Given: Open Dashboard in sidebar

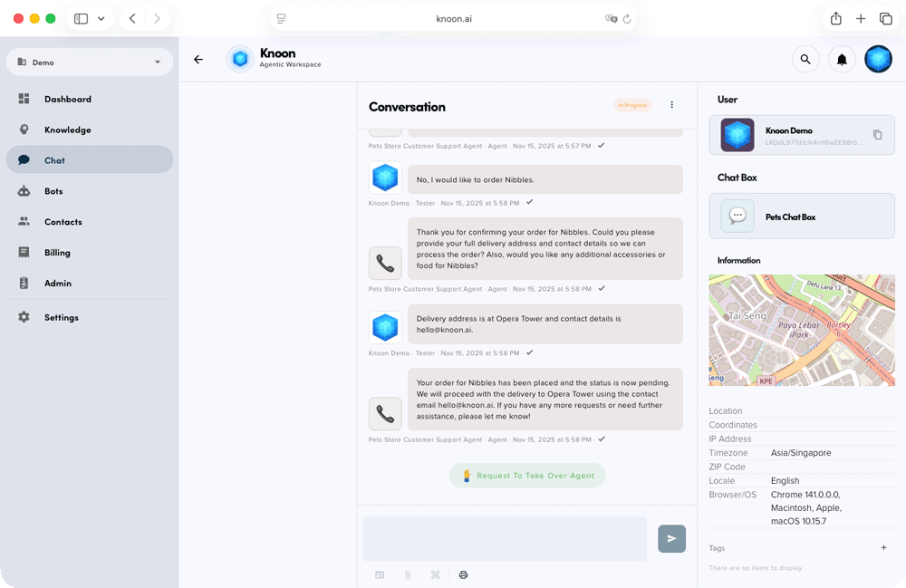Looking at the screenshot, I should (x=68, y=99).
